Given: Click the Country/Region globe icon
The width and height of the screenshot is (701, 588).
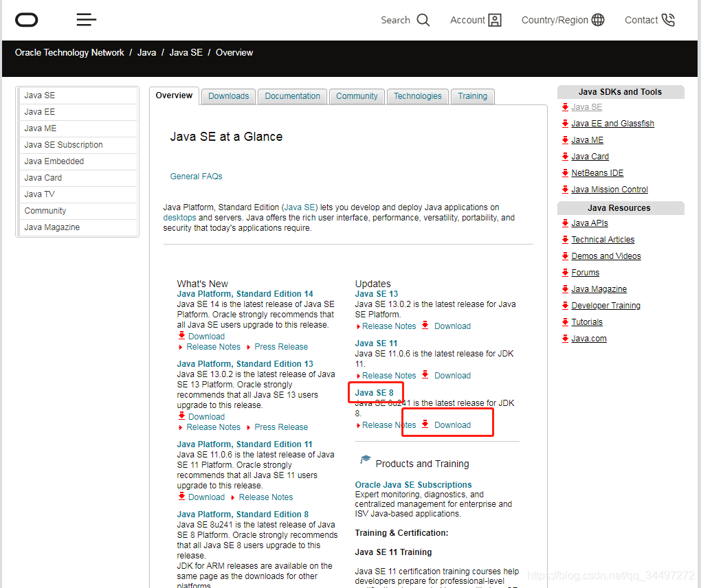Looking at the screenshot, I should (x=597, y=20).
